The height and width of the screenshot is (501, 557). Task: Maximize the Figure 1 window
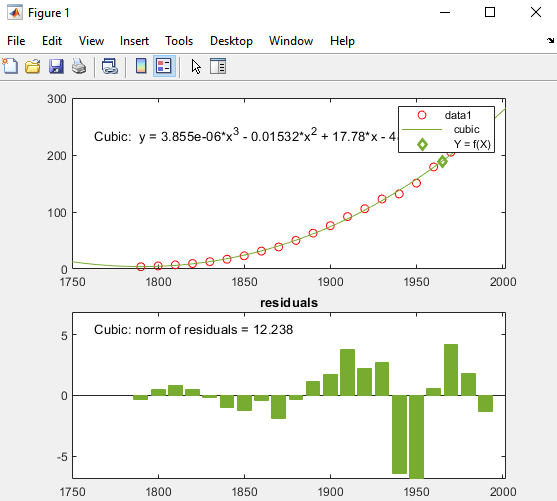click(490, 12)
